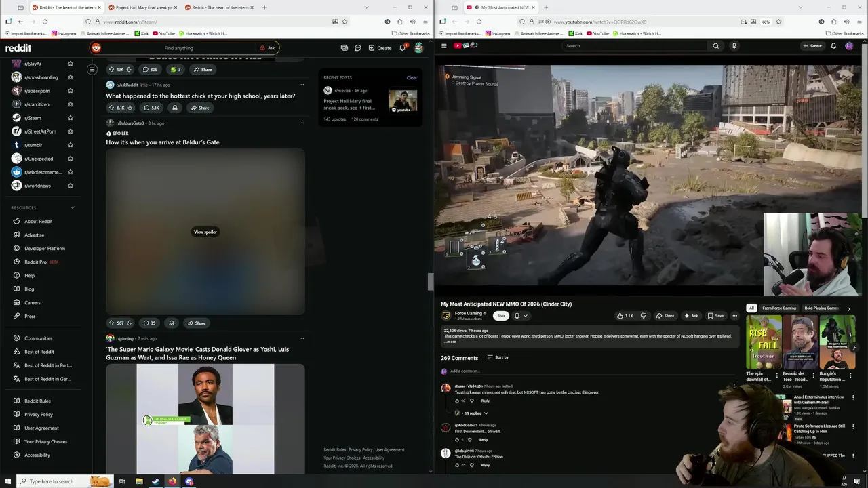Open new tab in YouTube window
868x488 pixels.
[x=547, y=7]
